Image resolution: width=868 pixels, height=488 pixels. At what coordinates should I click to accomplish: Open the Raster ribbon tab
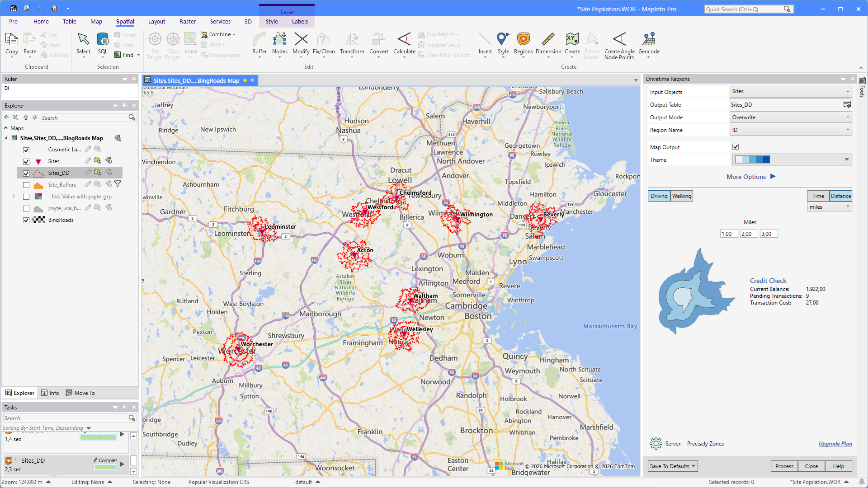[188, 22]
